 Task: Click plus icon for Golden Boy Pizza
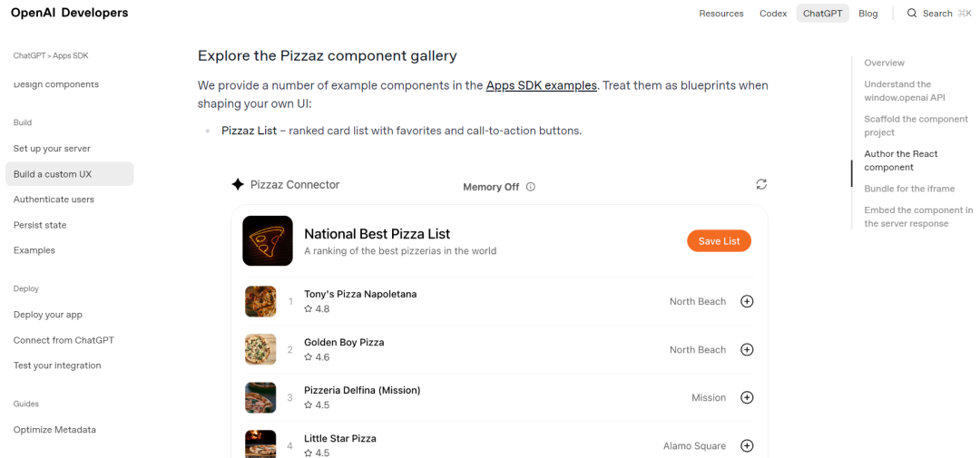click(747, 349)
